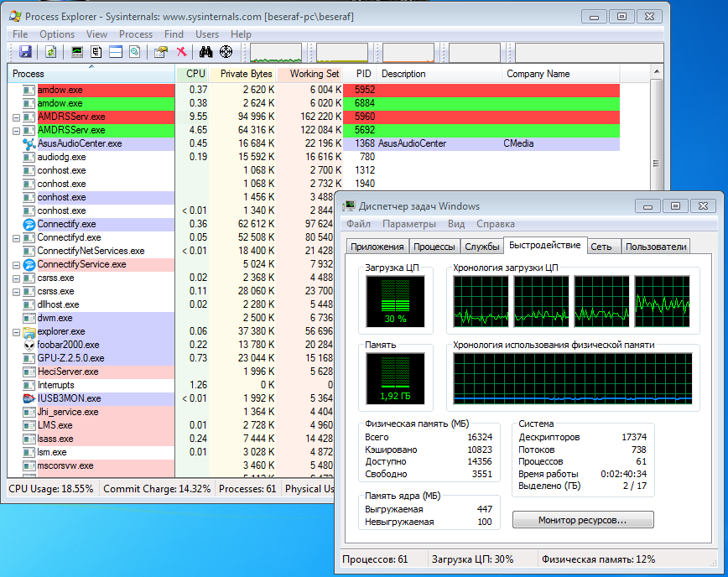
Task: Switch to the Процессы tab
Action: pos(434,247)
